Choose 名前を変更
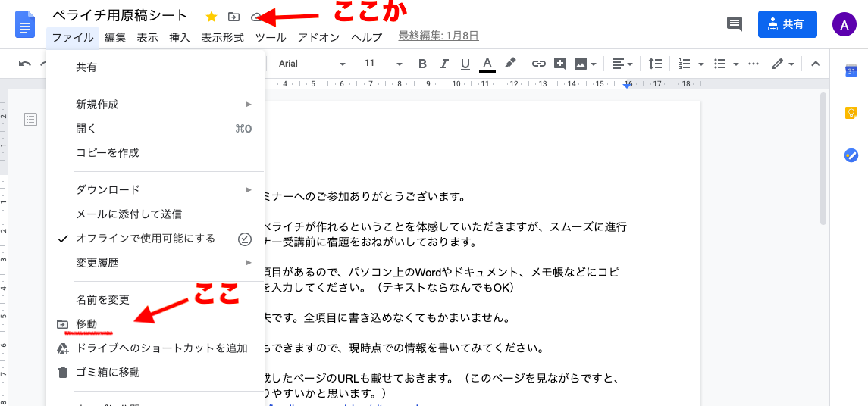The image size is (868, 406). point(155,300)
